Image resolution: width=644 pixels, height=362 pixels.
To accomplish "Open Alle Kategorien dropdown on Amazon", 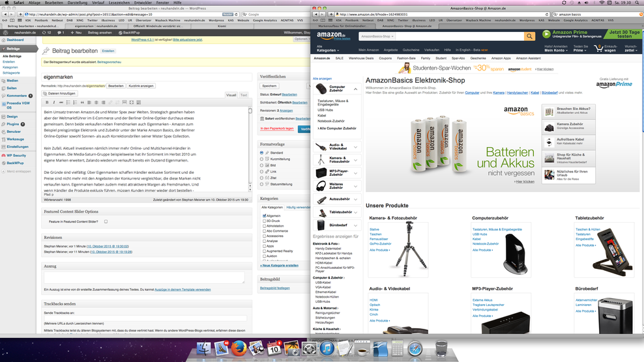I will 327,48.
